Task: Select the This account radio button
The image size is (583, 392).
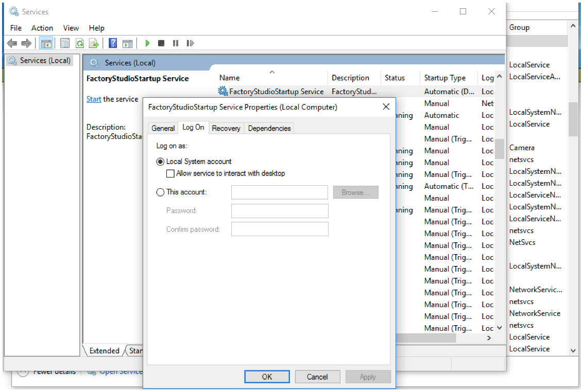Action: coord(160,192)
